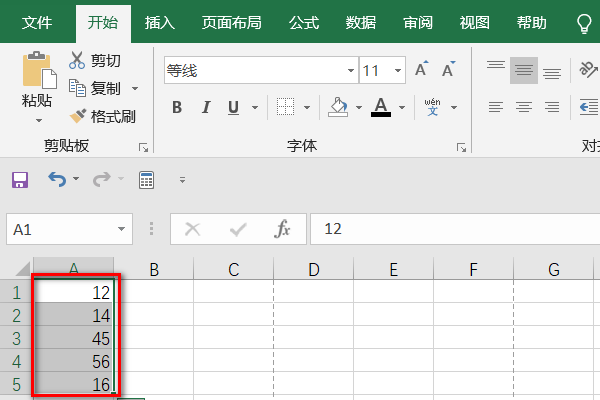Open the fill color dropdown arrow
Image resolution: width=600 pixels, height=400 pixels.
coord(359,108)
